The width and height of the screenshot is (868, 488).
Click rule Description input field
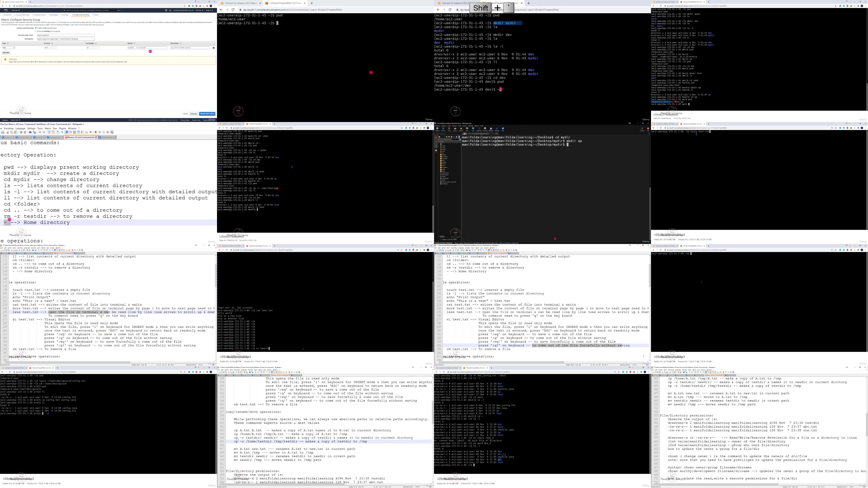point(190,48)
